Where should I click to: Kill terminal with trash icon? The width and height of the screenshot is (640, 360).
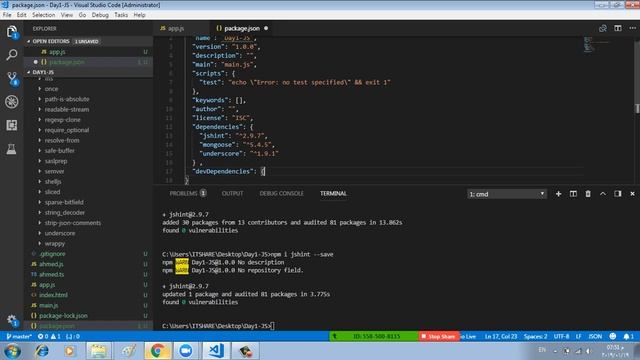(x=588, y=194)
